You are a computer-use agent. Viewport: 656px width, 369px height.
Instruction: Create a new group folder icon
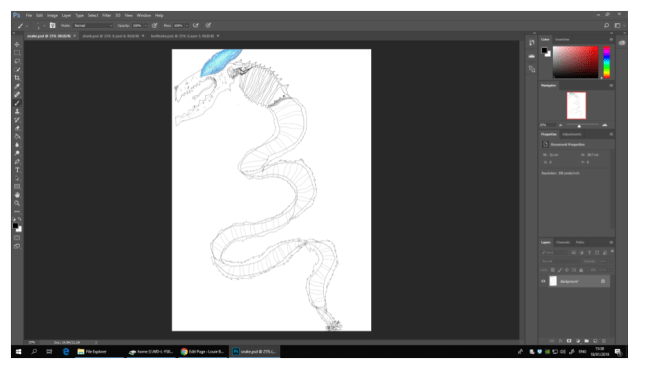(x=587, y=341)
